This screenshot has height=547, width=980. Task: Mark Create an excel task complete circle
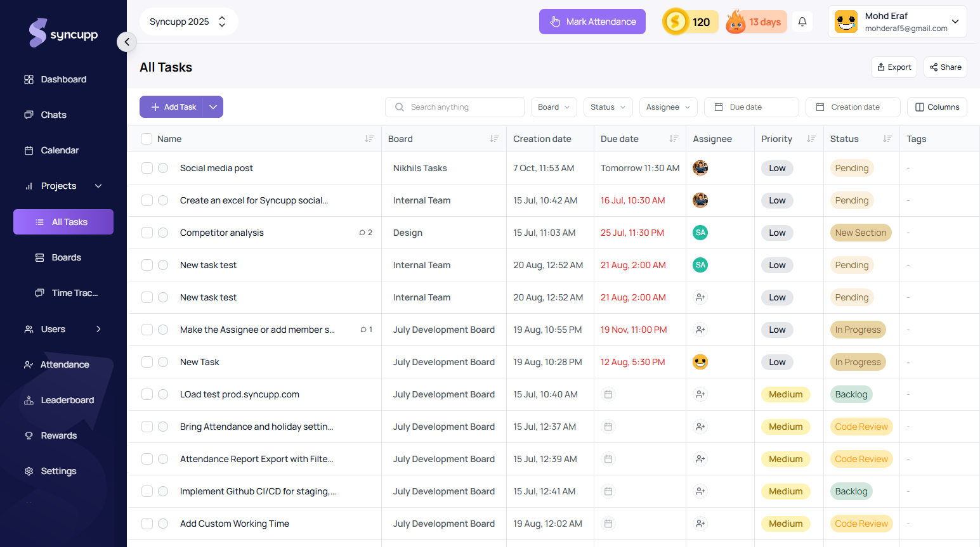pyautogui.click(x=163, y=200)
